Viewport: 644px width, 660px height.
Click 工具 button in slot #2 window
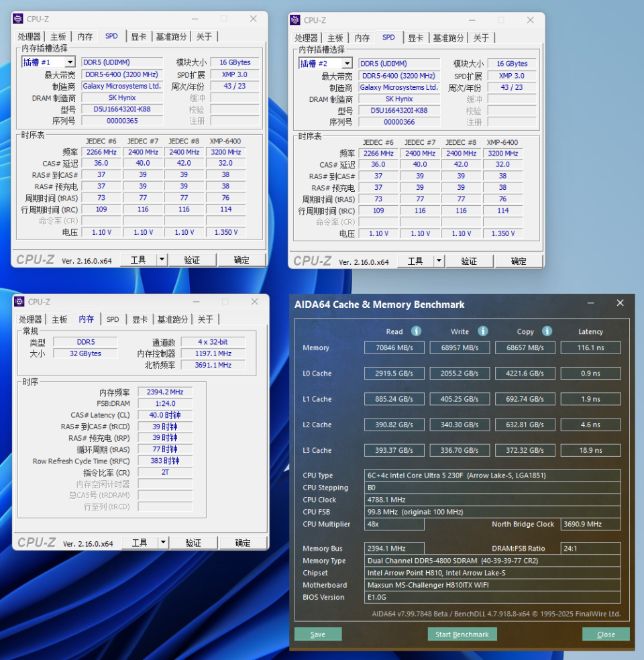click(x=415, y=261)
